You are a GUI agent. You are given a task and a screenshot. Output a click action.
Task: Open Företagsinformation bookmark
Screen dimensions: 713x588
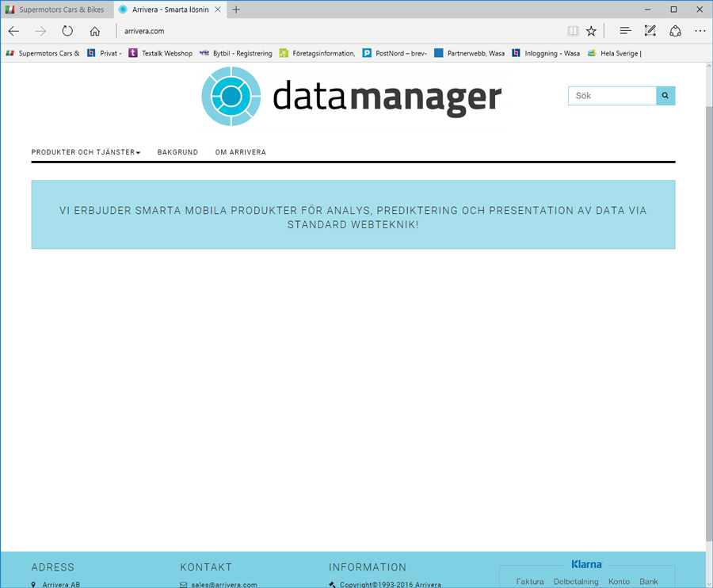point(317,53)
